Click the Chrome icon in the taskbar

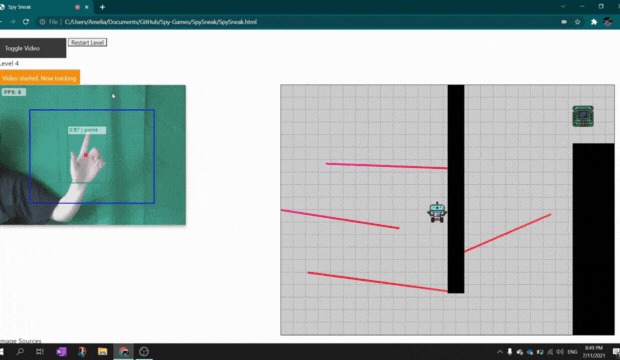pyautogui.click(x=123, y=351)
